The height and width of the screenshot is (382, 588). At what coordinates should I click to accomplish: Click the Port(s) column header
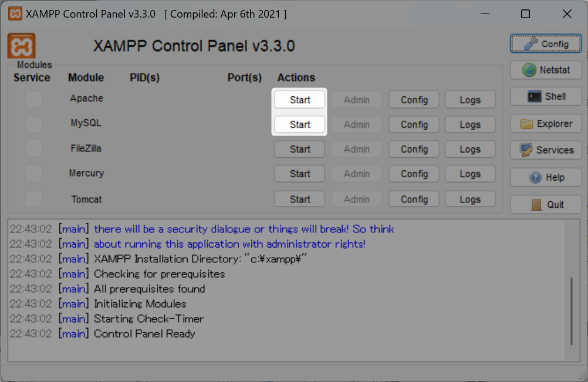tap(245, 77)
